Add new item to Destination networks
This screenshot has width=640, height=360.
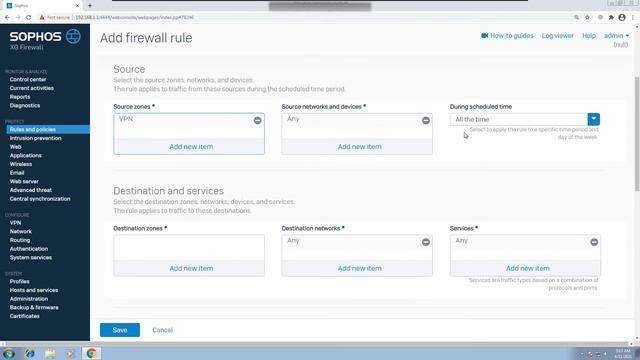[x=360, y=268]
